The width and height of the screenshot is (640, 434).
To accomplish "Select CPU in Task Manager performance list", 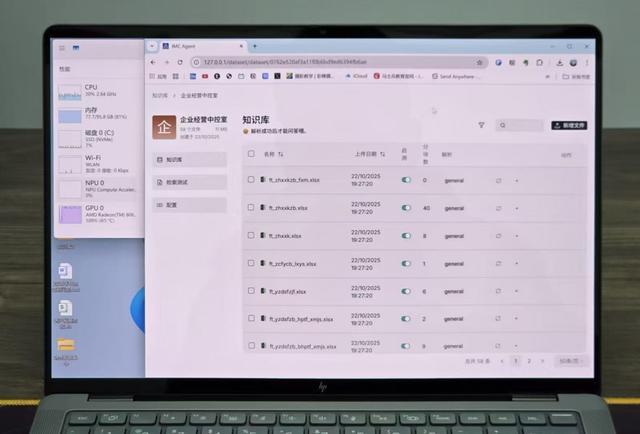I will [x=98, y=91].
